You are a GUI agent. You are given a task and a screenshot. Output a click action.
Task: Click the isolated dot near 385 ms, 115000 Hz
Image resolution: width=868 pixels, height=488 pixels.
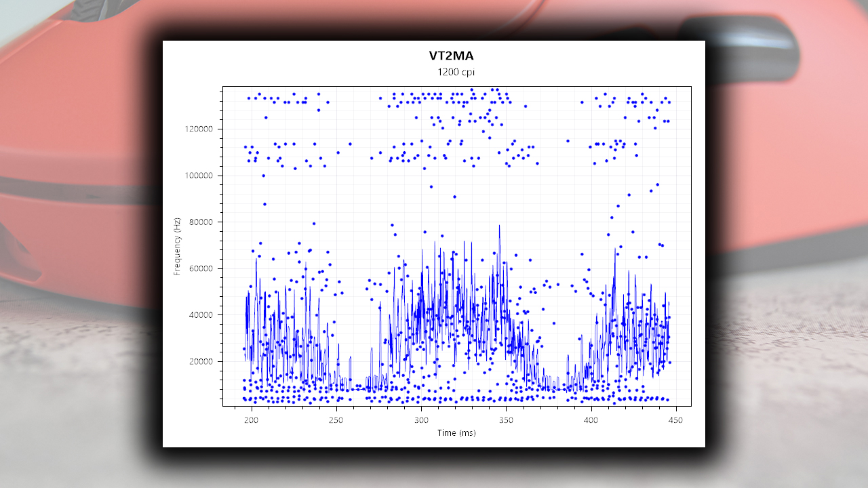pos(568,141)
